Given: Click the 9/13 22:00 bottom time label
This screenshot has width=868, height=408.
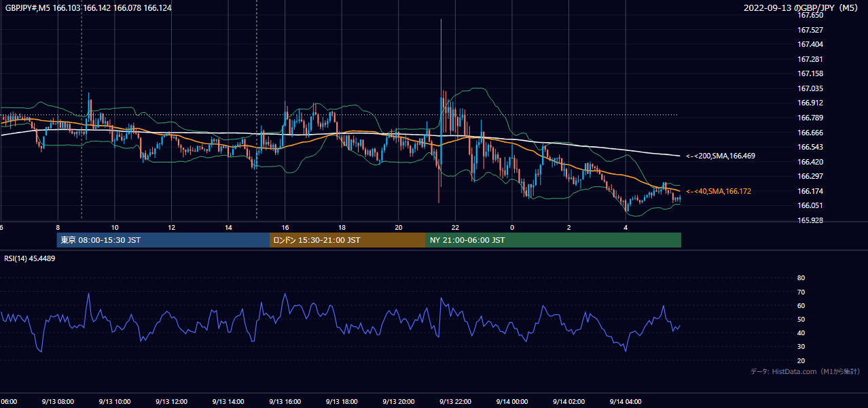Looking at the screenshot, I should click(455, 402).
